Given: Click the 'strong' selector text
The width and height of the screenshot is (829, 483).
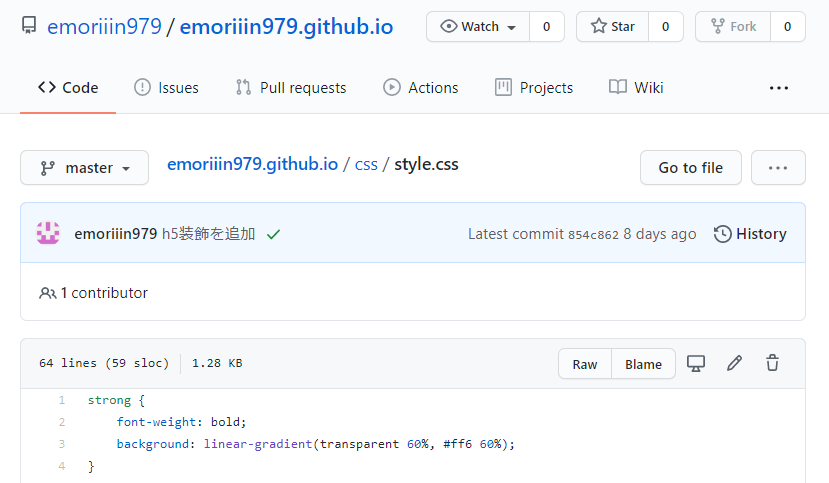Looking at the screenshot, I should click(109, 400).
